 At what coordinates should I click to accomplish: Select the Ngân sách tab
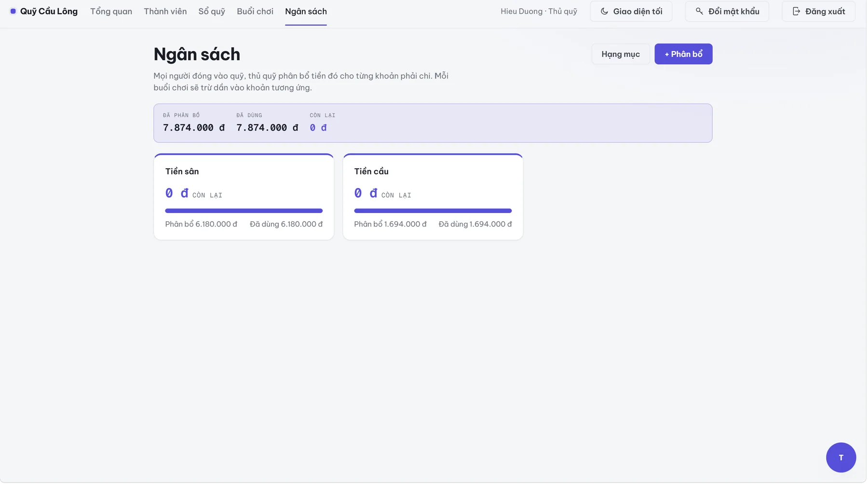coord(306,11)
